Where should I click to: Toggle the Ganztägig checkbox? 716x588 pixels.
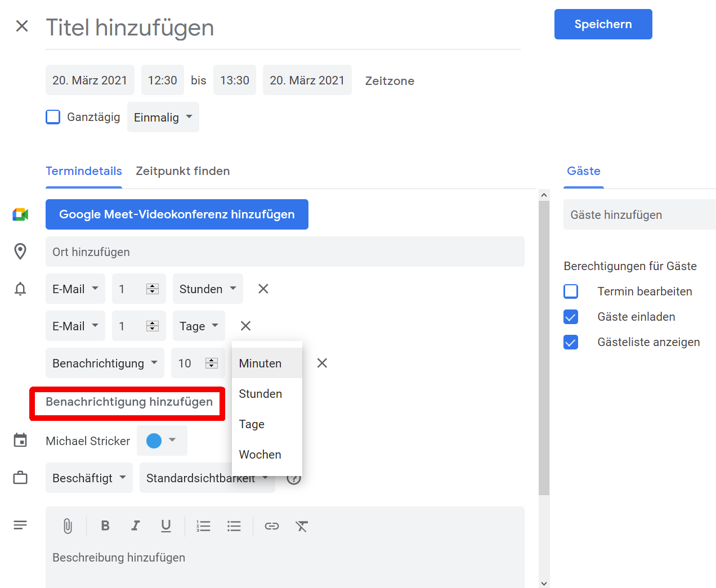coord(53,117)
